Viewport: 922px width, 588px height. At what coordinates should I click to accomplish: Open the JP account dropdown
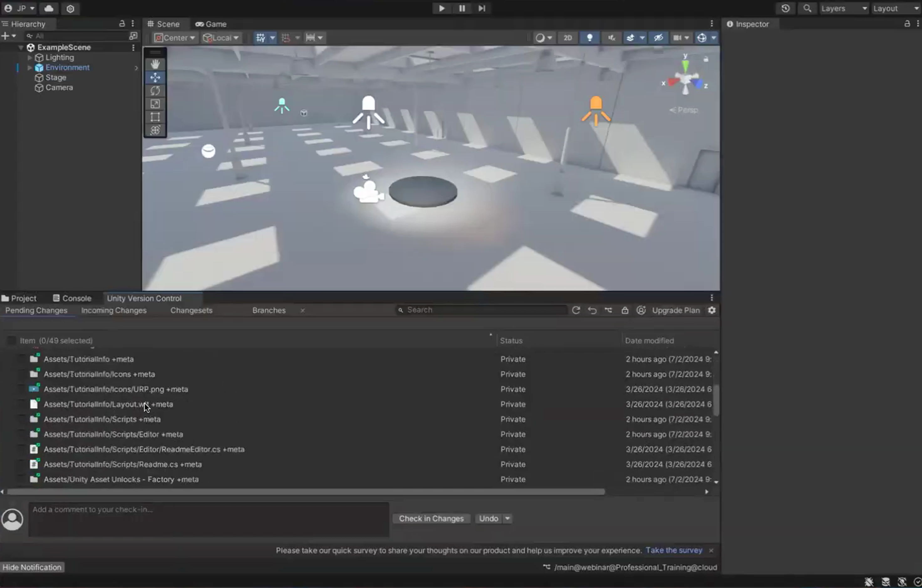19,8
